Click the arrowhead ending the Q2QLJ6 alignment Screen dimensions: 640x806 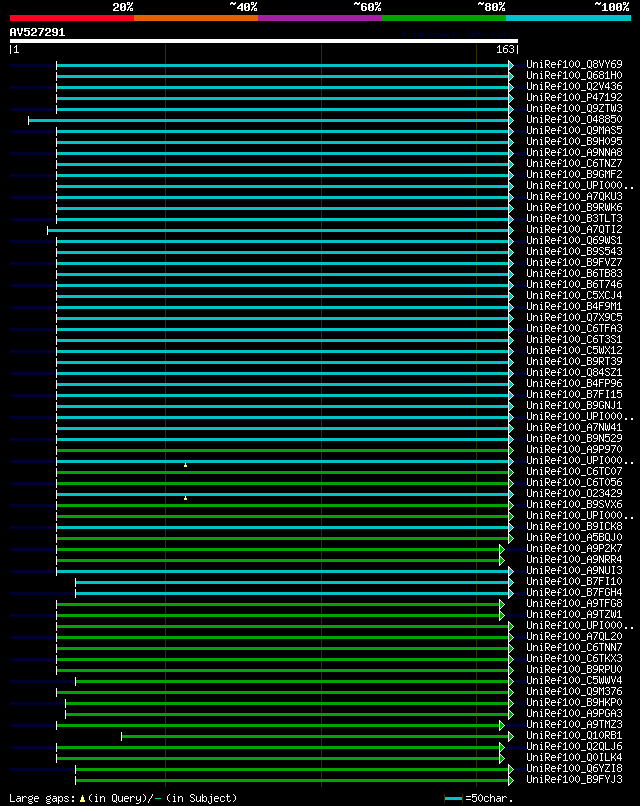tap(502, 747)
